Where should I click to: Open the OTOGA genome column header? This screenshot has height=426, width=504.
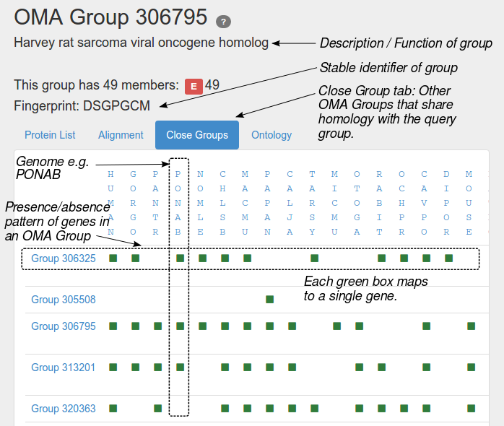(357, 203)
